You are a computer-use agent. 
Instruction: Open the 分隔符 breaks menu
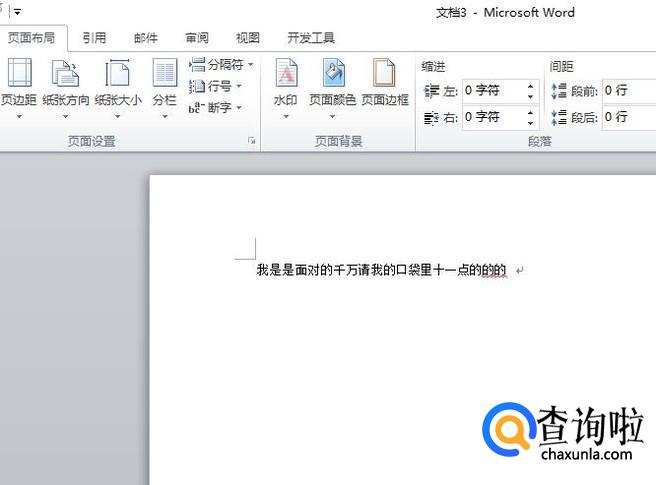tap(221, 64)
